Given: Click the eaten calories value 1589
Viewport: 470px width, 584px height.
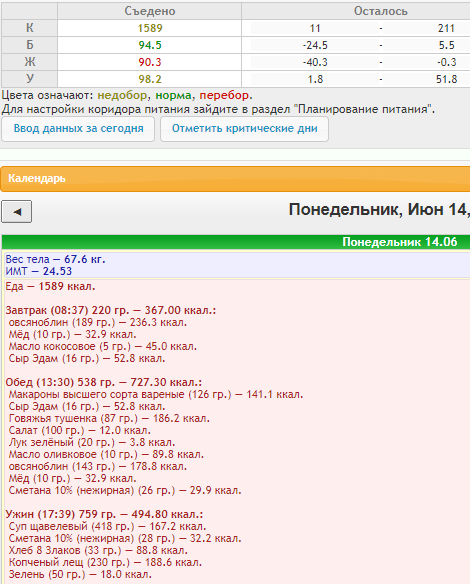Looking at the screenshot, I should (x=150, y=28).
